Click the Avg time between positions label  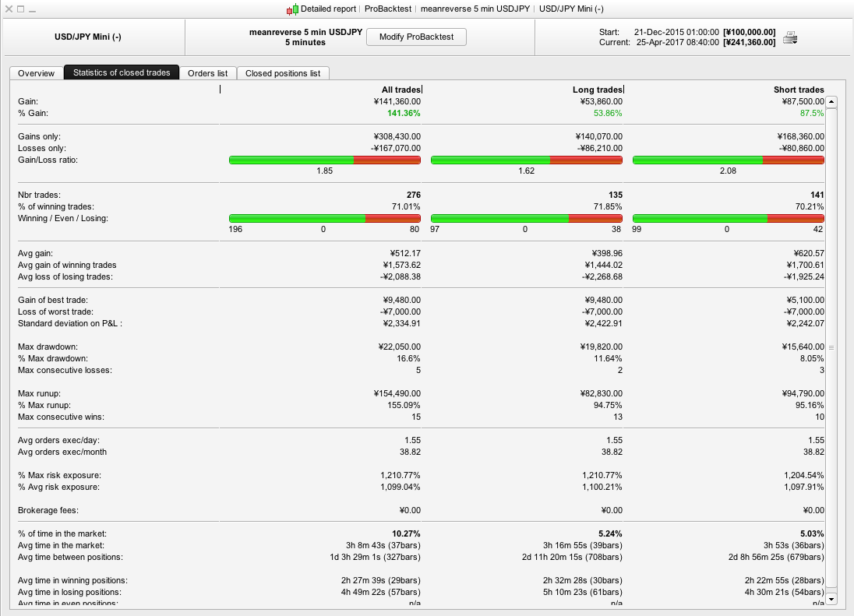coord(70,558)
